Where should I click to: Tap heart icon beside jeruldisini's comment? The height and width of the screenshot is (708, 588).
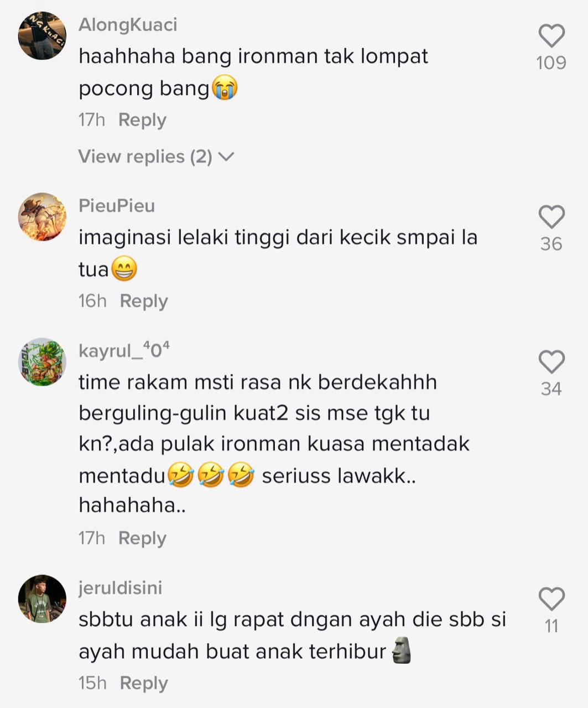(551, 599)
